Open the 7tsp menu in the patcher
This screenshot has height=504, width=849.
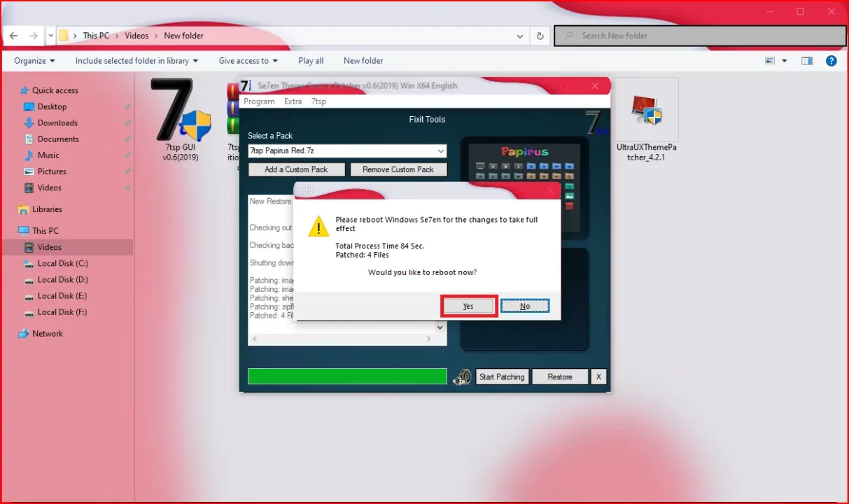(x=318, y=101)
